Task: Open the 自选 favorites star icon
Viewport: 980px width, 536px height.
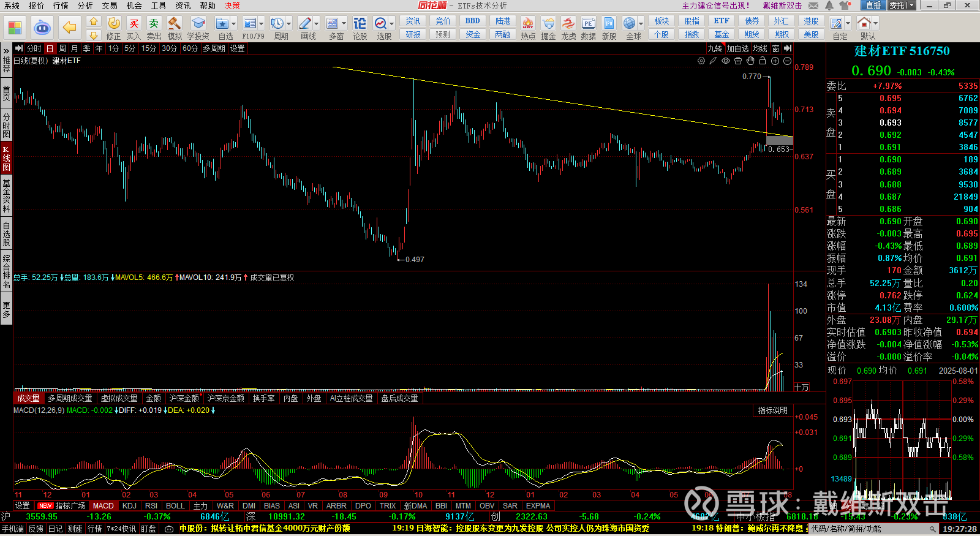Action: click(x=222, y=23)
